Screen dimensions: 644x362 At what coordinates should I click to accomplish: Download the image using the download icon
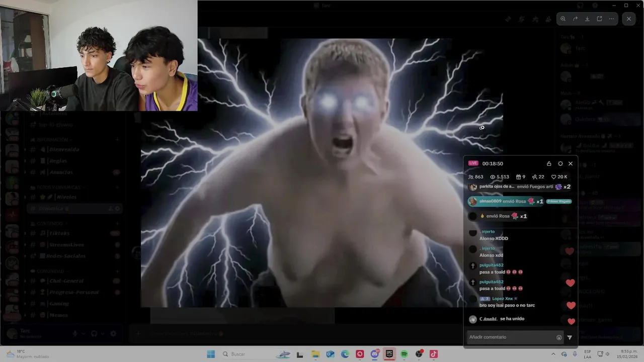coord(587,19)
